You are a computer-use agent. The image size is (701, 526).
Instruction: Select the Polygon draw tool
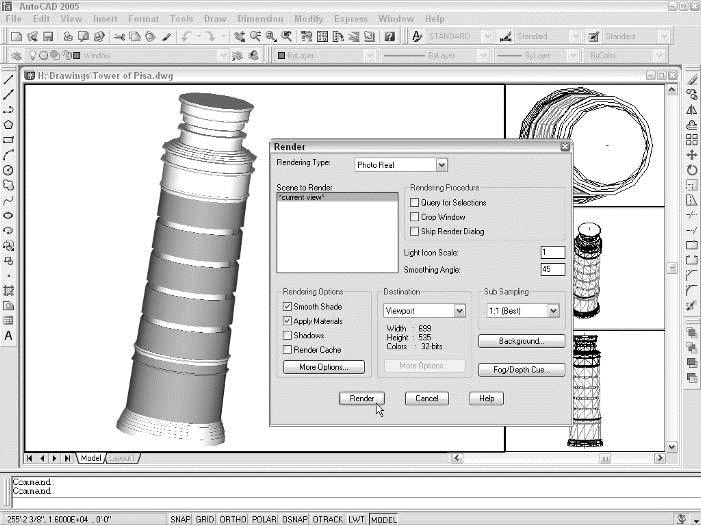[9, 125]
